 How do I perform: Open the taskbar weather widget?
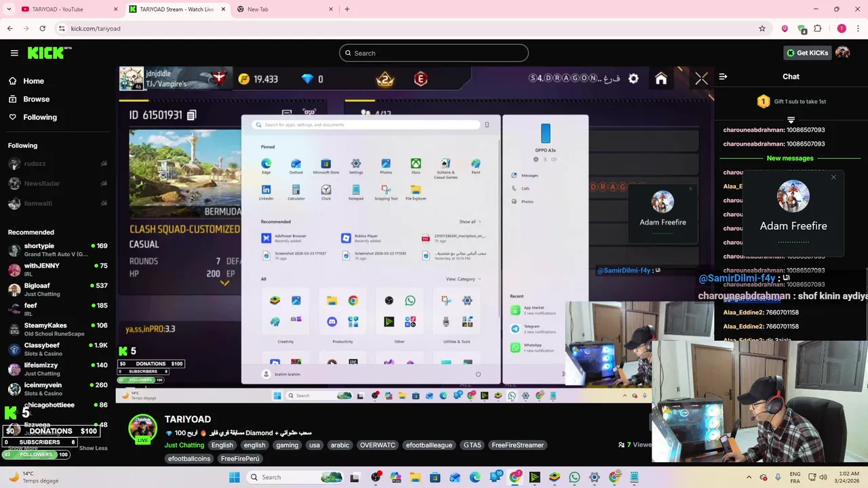[33, 477]
